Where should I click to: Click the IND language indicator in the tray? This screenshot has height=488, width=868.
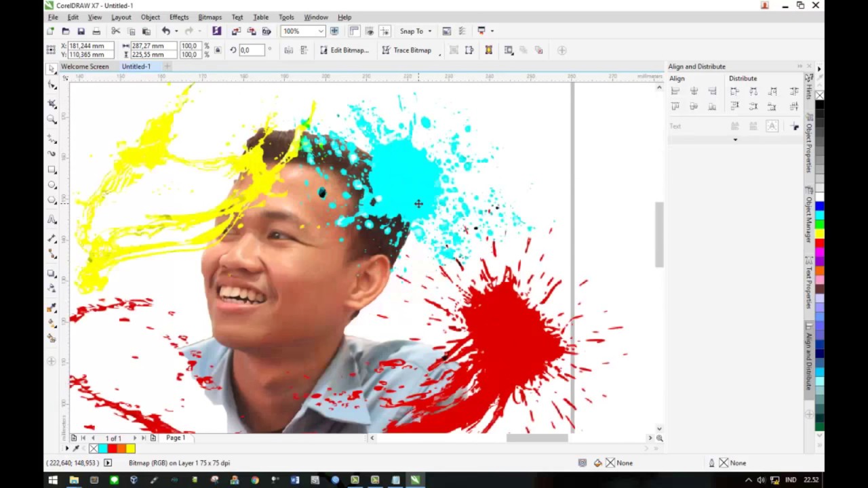[791, 480]
